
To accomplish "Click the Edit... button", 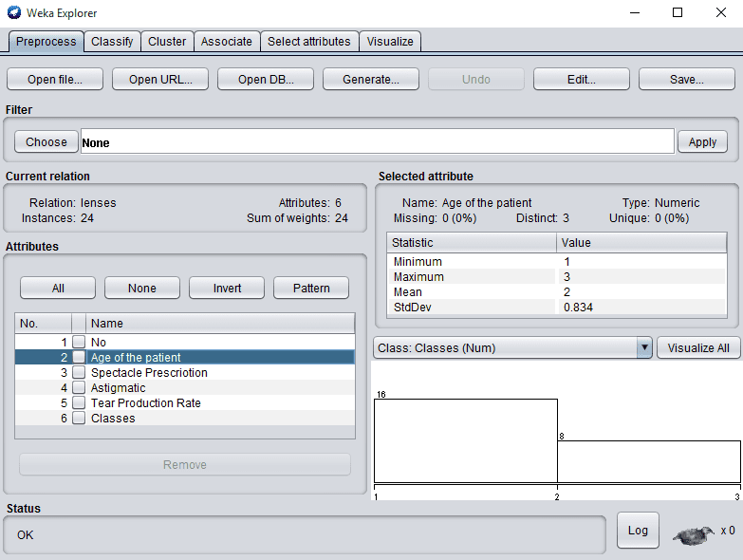I will pyautogui.click(x=582, y=79).
